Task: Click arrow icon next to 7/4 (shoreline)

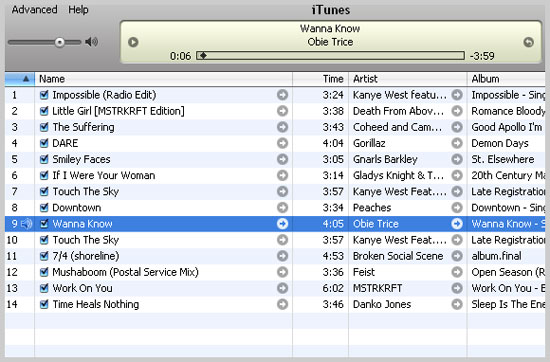Action: click(x=282, y=256)
